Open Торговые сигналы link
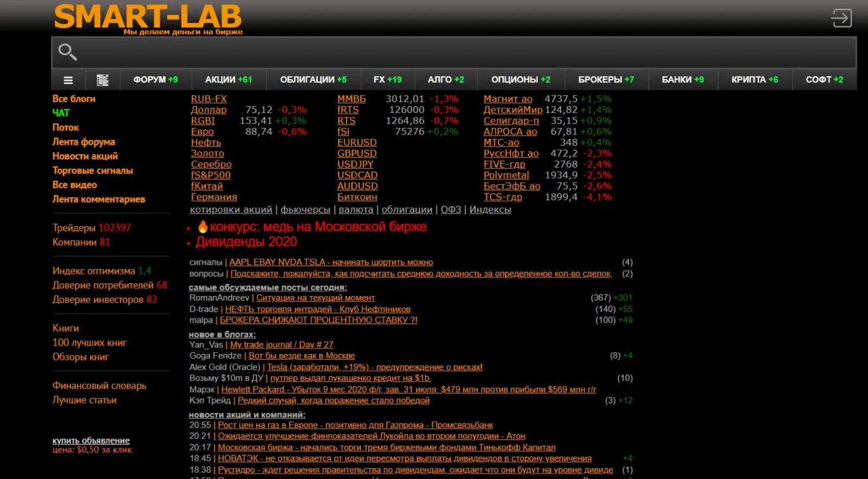 (93, 170)
